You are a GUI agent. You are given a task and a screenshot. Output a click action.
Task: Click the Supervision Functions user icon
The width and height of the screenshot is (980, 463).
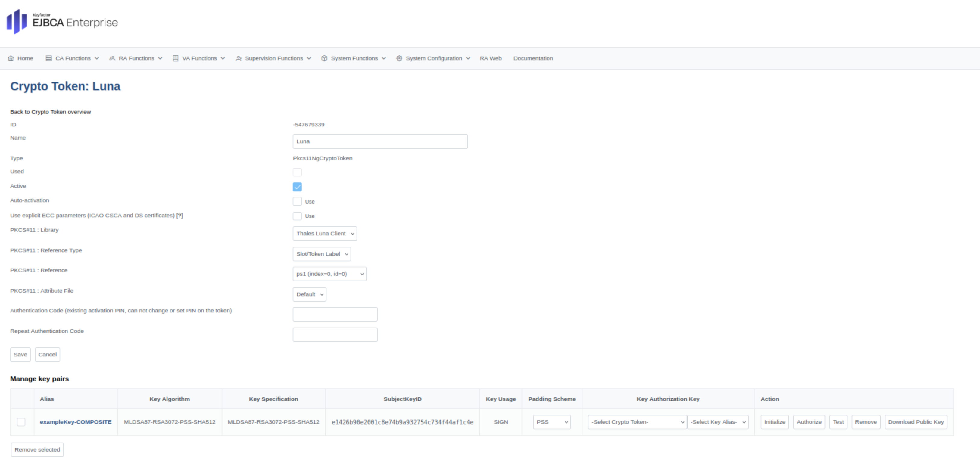[x=238, y=58]
